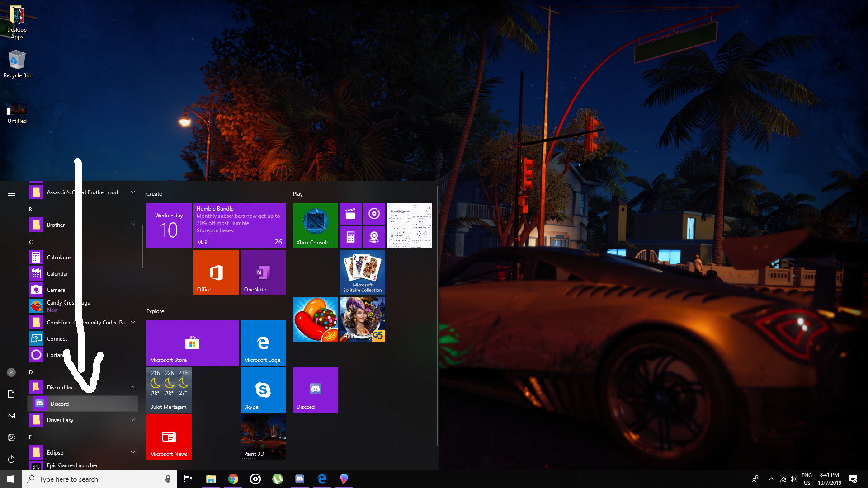Open the Skype tile

click(x=263, y=390)
